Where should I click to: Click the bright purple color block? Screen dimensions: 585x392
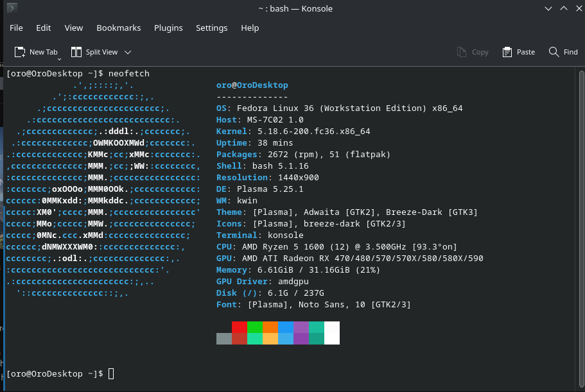(x=301, y=327)
